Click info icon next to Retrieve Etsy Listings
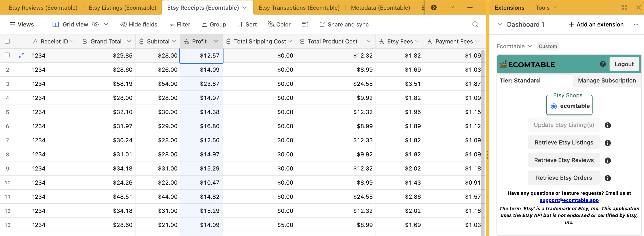 [608, 143]
